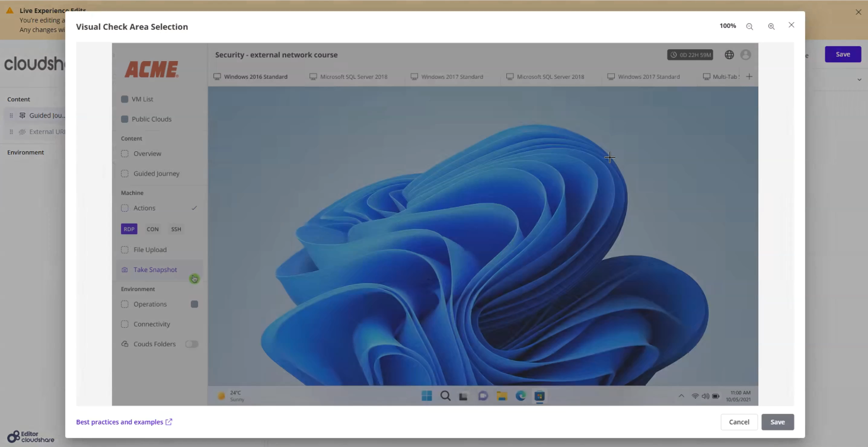Click the gray Save button in the dialog footer

click(777, 422)
